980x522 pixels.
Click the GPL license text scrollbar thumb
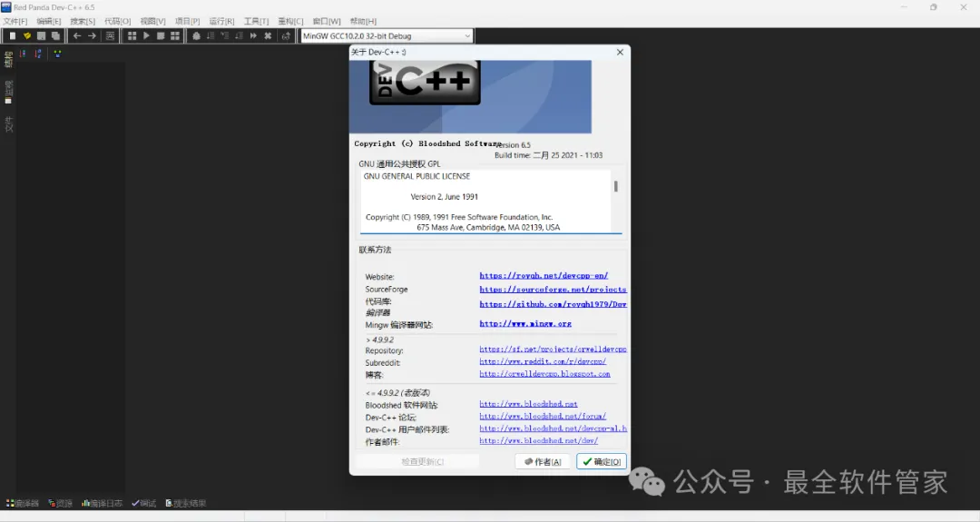(615, 186)
